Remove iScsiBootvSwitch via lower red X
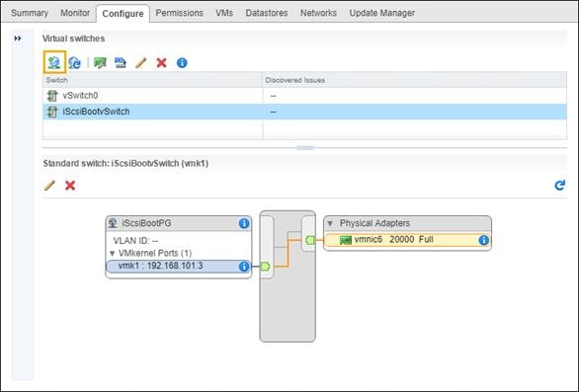 (70, 186)
